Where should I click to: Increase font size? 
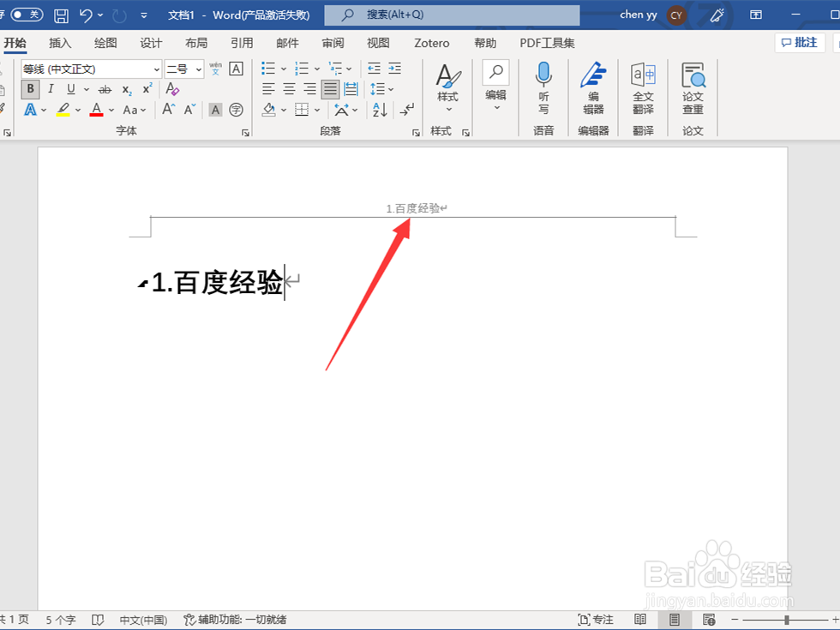coord(168,110)
